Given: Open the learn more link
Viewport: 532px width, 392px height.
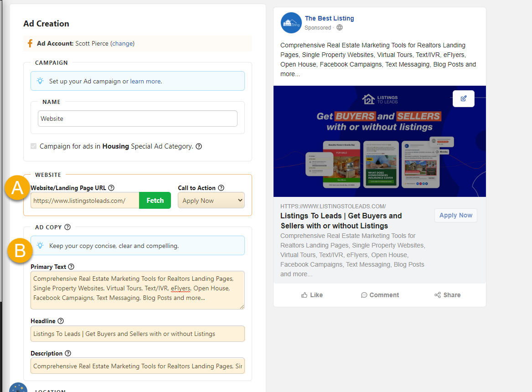Looking at the screenshot, I should (x=145, y=81).
